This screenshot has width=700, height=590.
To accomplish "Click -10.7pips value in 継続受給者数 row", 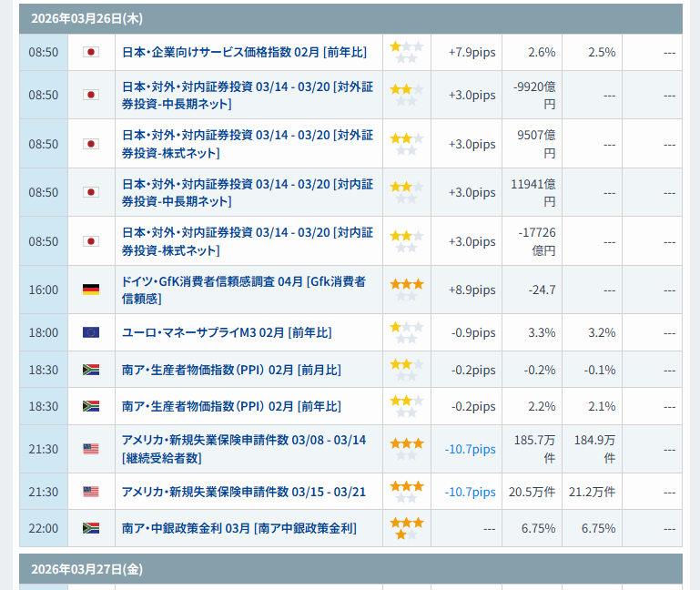I will 471,449.
